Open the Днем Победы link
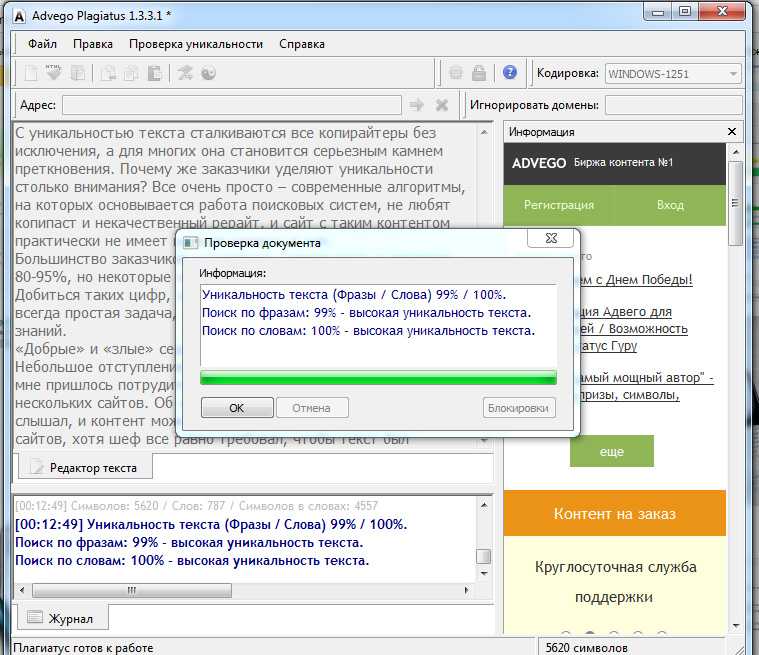759x655 pixels. click(636, 280)
